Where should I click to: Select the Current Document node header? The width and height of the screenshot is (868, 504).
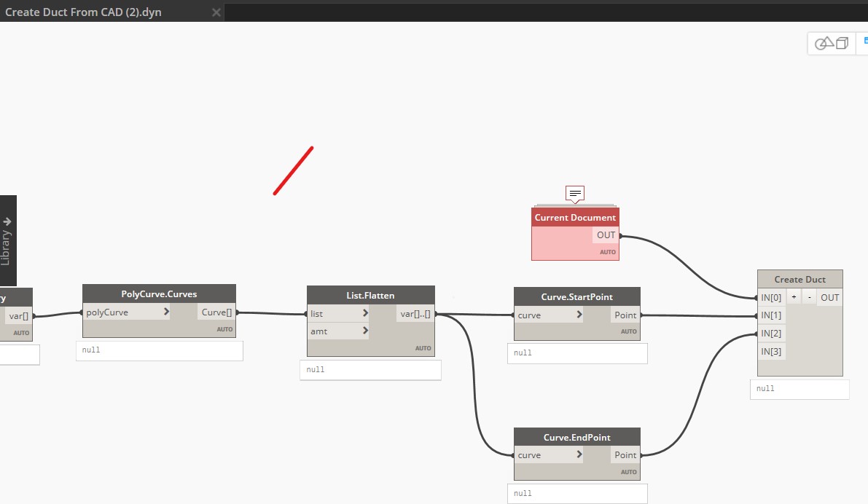[575, 218]
